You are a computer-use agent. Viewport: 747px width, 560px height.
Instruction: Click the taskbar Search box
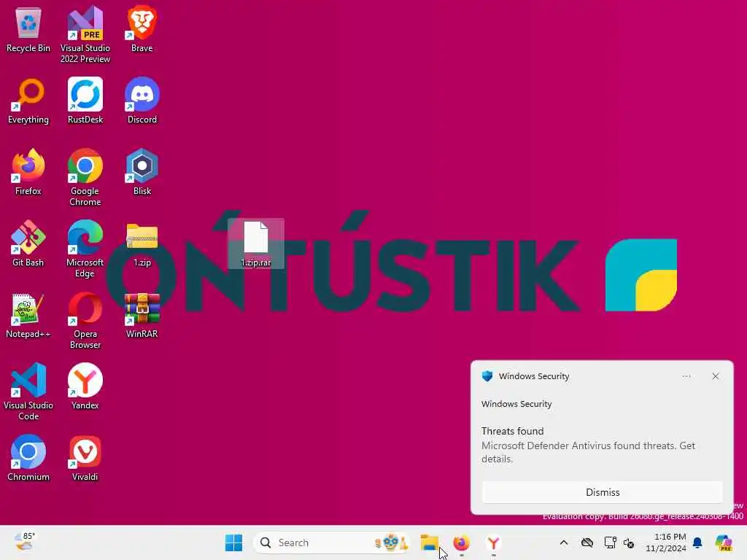pyautogui.click(x=332, y=542)
